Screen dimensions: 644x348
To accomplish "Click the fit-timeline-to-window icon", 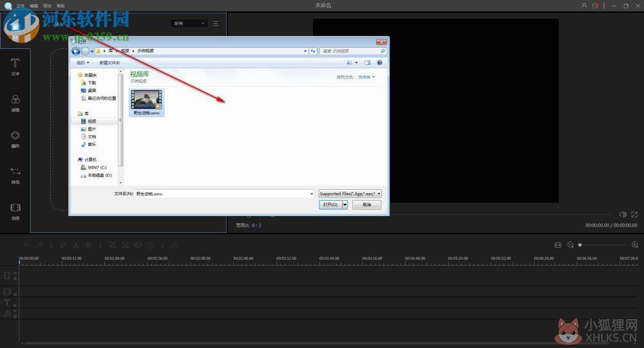I will pos(558,244).
